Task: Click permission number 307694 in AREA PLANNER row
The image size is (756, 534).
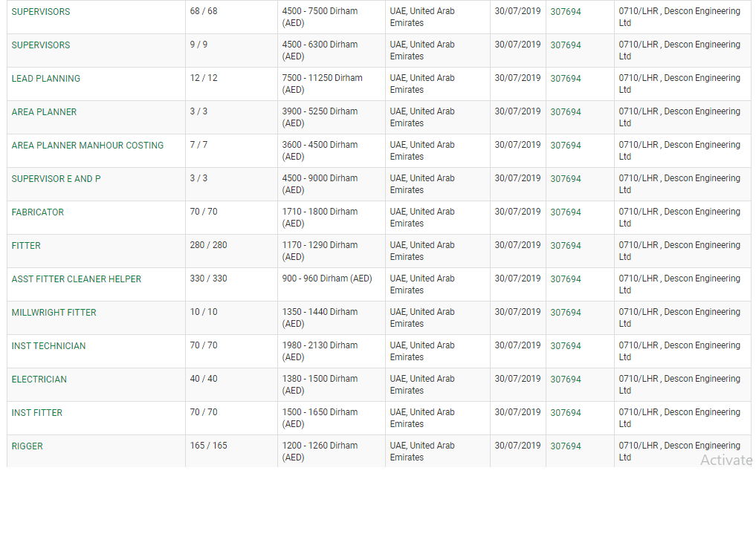Action: pyautogui.click(x=566, y=111)
